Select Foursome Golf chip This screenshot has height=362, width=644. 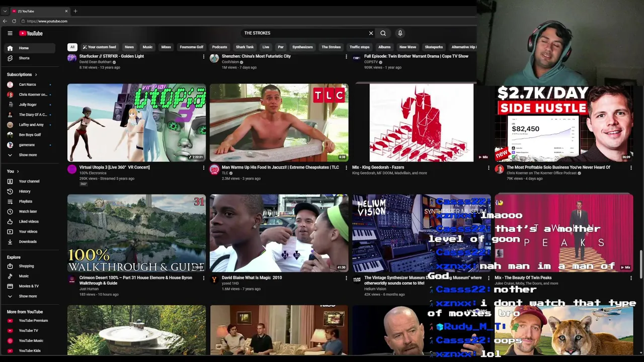point(192,47)
